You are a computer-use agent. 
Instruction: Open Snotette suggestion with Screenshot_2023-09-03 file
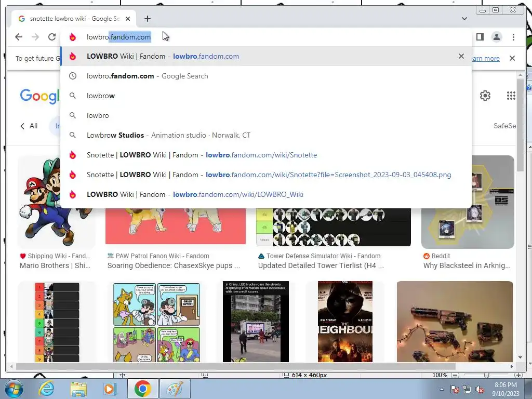[x=267, y=175]
